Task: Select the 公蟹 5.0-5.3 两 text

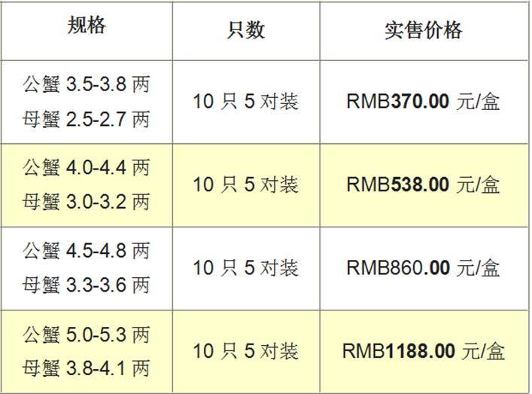Action: tap(87, 334)
